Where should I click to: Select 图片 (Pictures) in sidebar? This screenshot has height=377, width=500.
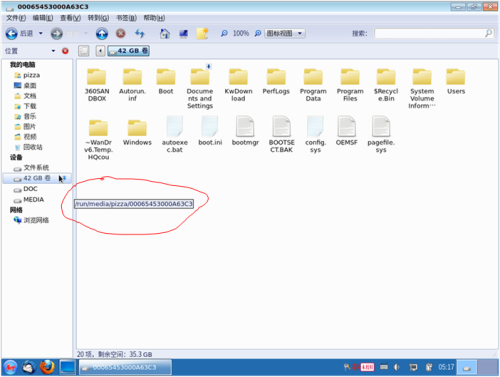tap(25, 127)
